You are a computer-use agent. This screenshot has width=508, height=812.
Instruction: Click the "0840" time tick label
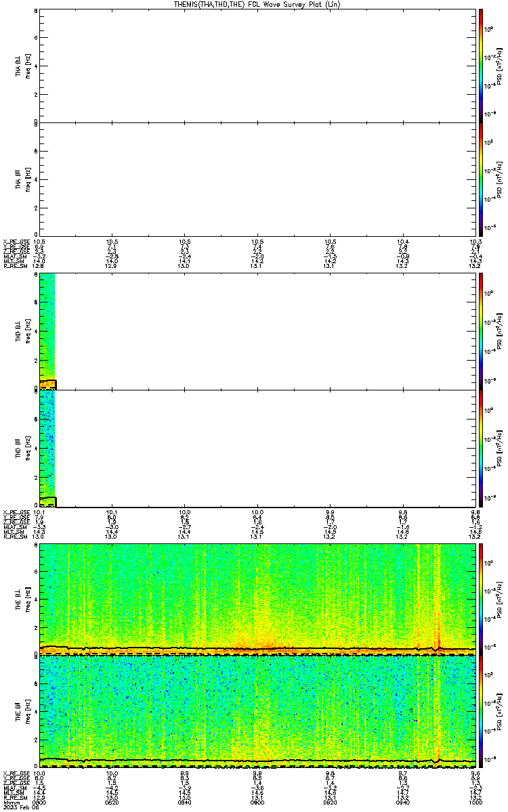click(x=185, y=803)
